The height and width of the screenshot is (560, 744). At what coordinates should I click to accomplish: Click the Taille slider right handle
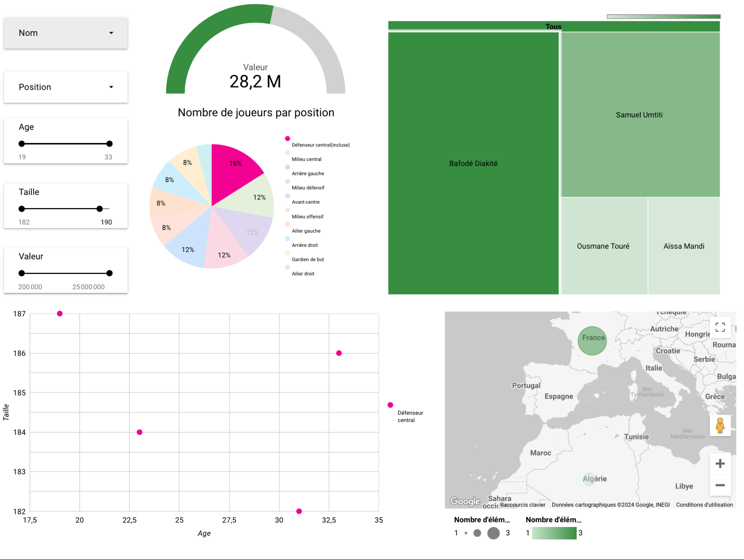pos(100,209)
